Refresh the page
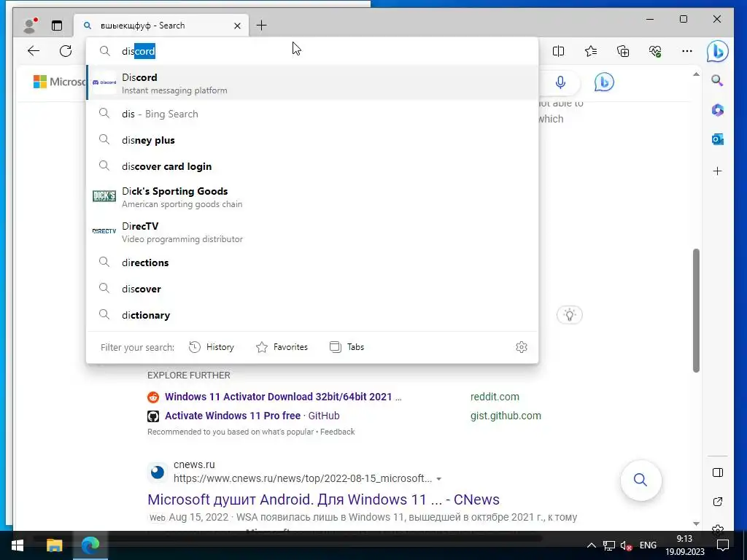747x560 pixels. (66, 51)
